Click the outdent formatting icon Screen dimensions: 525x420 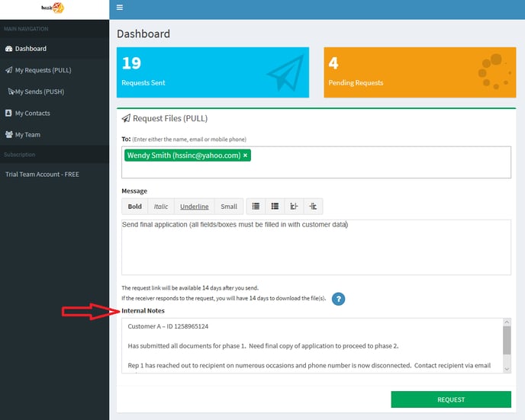tap(294, 207)
